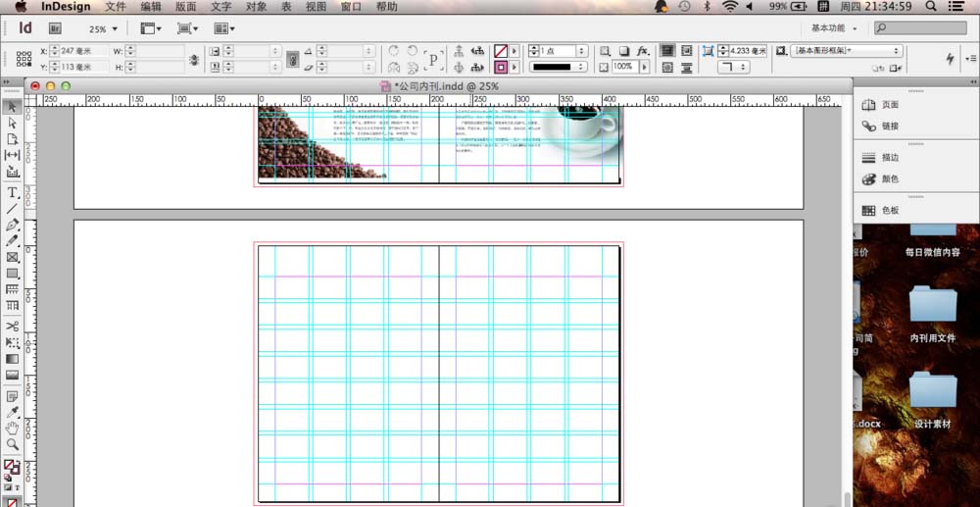This screenshot has width=980, height=507.
Task: Open the 25% zoom level dropdown
Action: pos(103,29)
